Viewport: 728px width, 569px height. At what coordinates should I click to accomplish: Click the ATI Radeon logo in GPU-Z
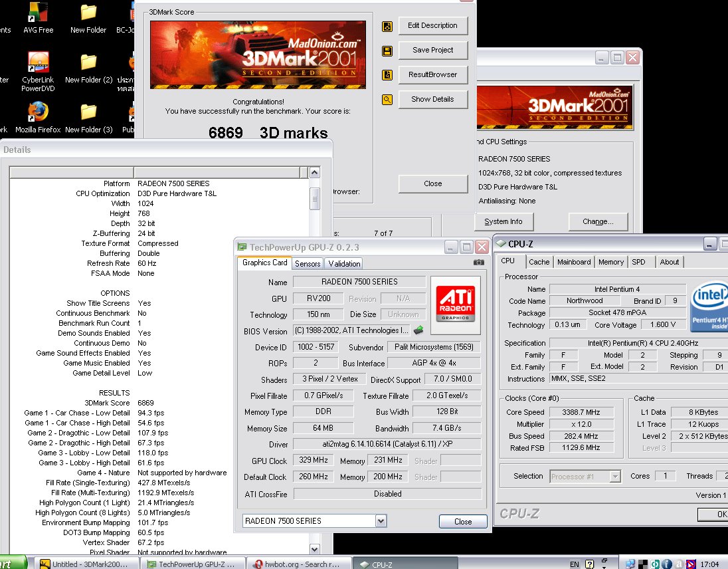coord(456,304)
